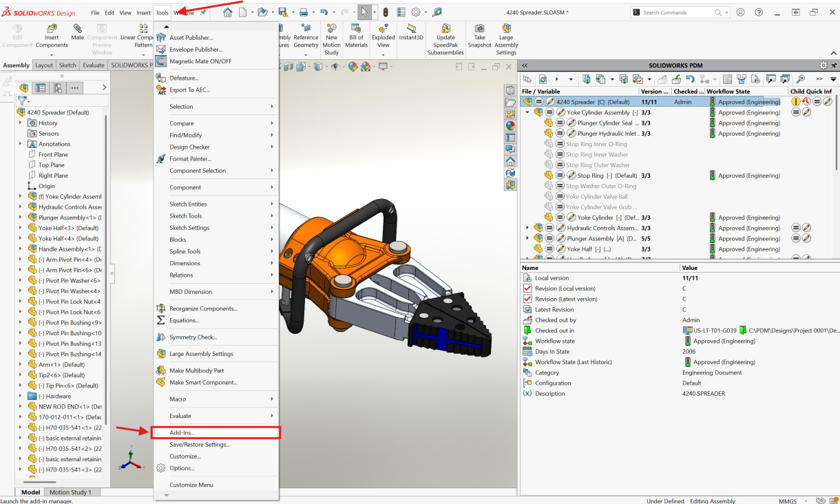The height and width of the screenshot is (504, 840).
Task: Collapse the 4240 Spreader node in PDM tree
Action: point(527,101)
